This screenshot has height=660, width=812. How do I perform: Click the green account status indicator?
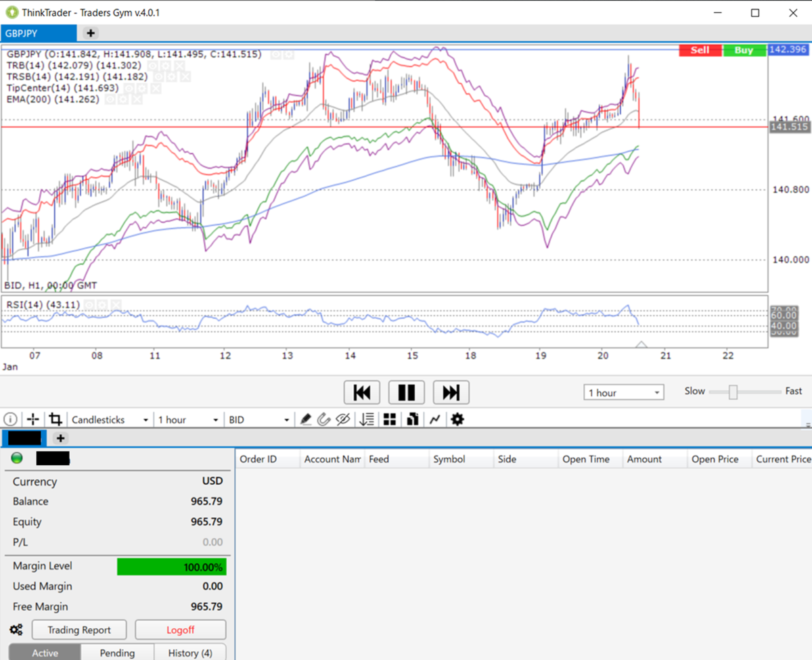(17, 458)
